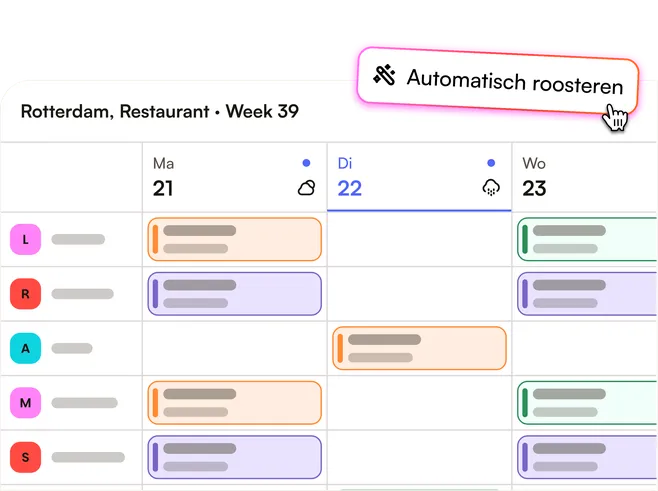Image resolution: width=658 pixels, height=491 pixels.
Task: Click the Automatisch roosteren button
Action: tap(498, 81)
